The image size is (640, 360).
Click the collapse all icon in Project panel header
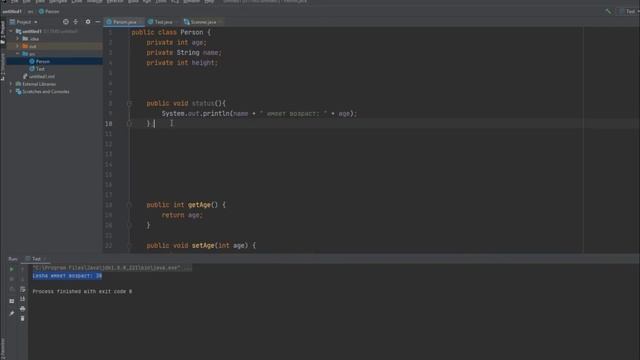tap(76, 22)
